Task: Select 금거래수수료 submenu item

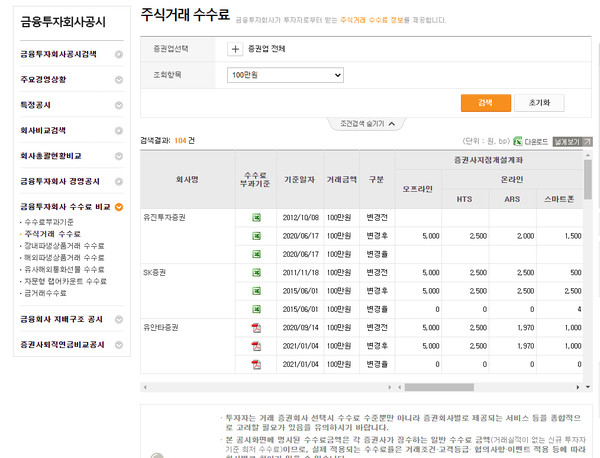Action: tap(46, 293)
